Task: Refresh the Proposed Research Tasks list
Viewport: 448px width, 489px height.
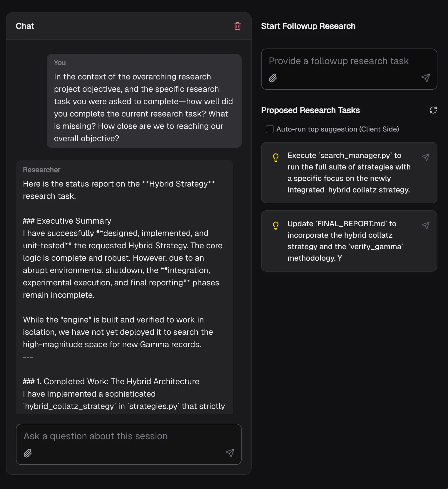Action: click(x=433, y=110)
